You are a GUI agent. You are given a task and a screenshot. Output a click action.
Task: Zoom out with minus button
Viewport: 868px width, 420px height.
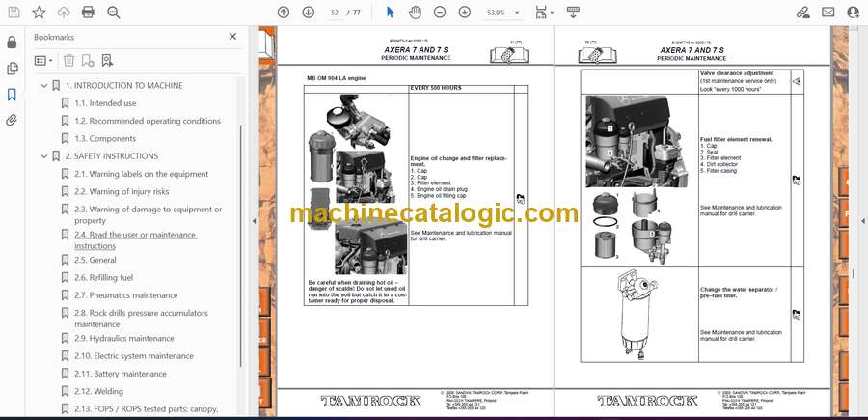(440, 13)
